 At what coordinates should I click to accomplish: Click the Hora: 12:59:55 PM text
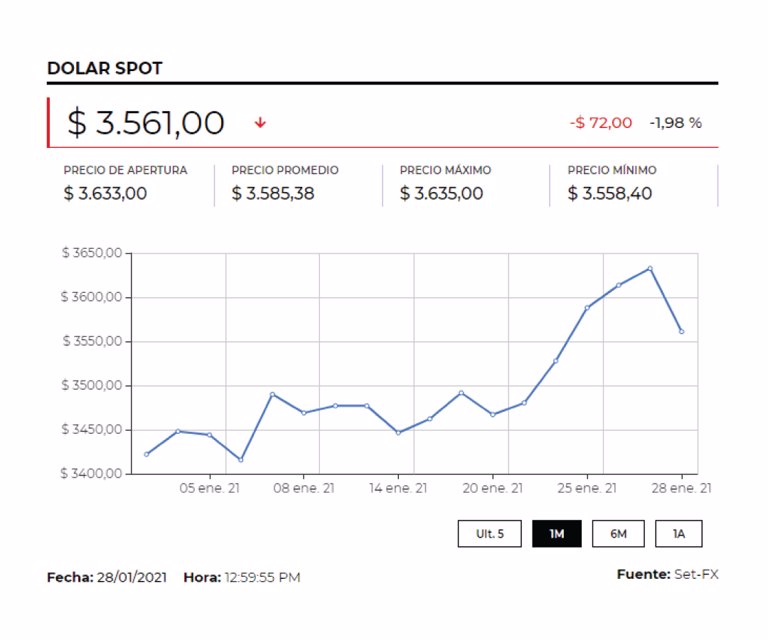242,577
